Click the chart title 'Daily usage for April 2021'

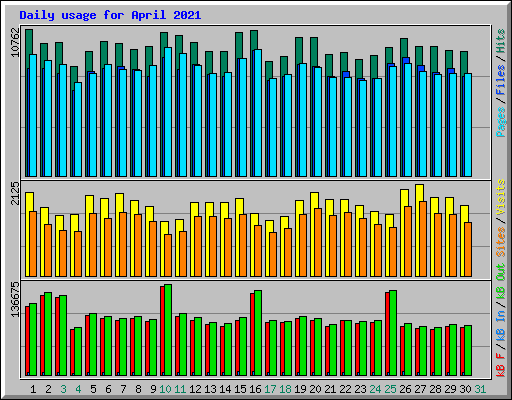[x=110, y=15]
